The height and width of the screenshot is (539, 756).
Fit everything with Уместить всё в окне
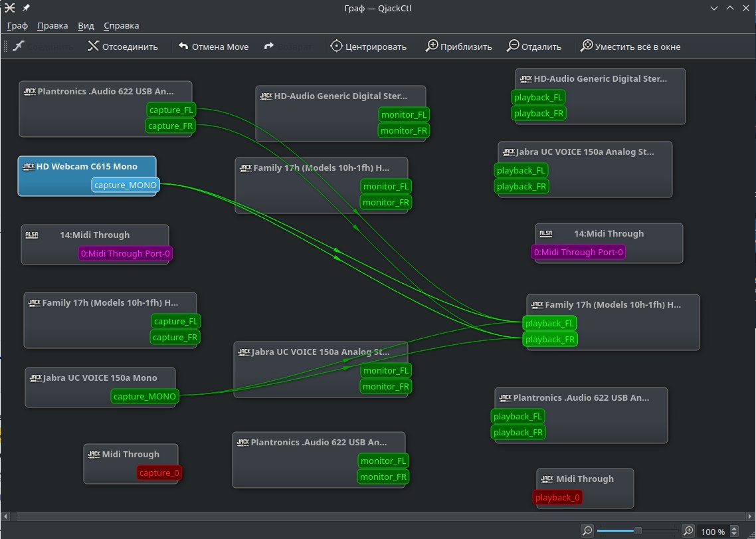630,47
